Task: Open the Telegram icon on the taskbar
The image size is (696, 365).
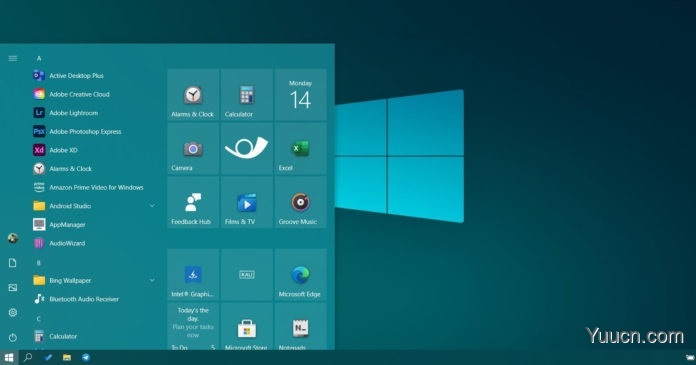Action: point(86,357)
